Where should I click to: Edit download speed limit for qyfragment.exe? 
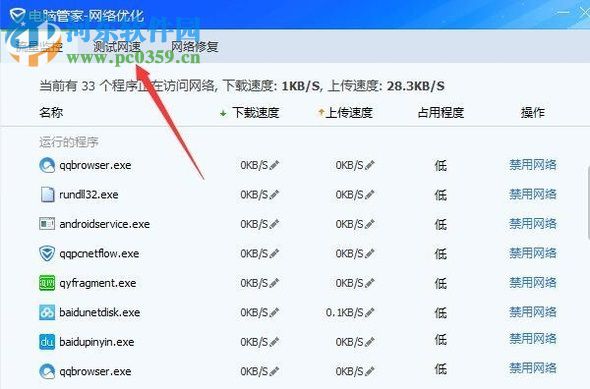(x=274, y=283)
